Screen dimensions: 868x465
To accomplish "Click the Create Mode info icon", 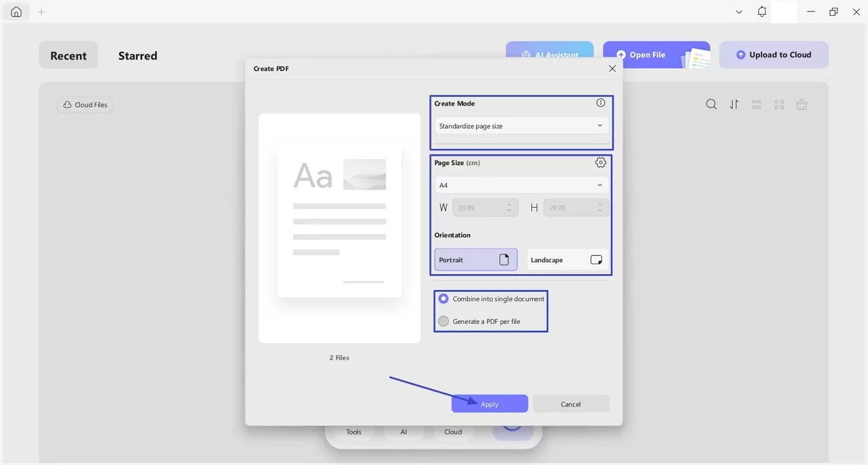I will [x=600, y=102].
